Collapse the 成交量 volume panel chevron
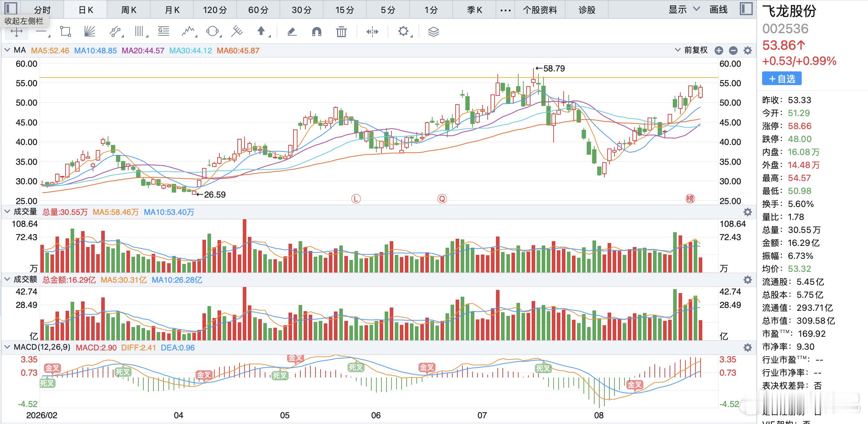This screenshot has width=868, height=424. 7,212
